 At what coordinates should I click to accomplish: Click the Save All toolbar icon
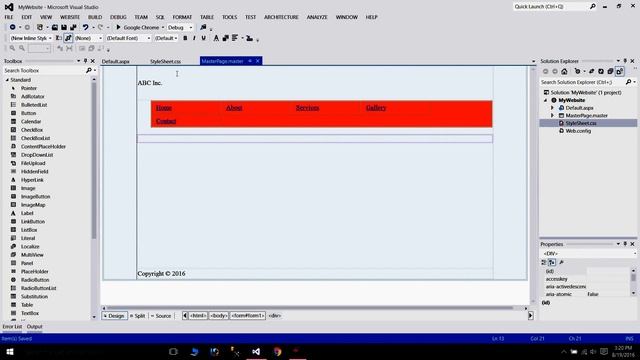coord(73,27)
